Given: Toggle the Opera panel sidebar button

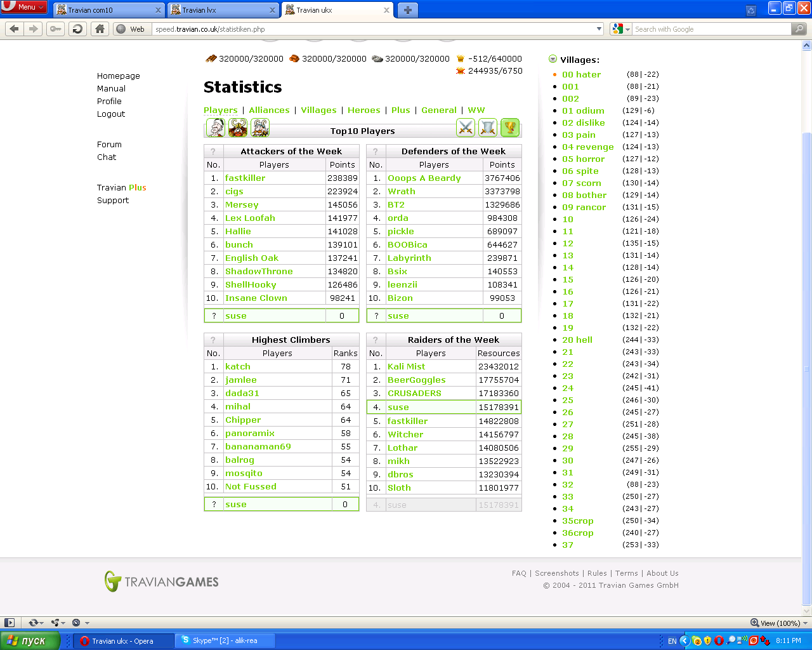Looking at the screenshot, I should pyautogui.click(x=9, y=623).
